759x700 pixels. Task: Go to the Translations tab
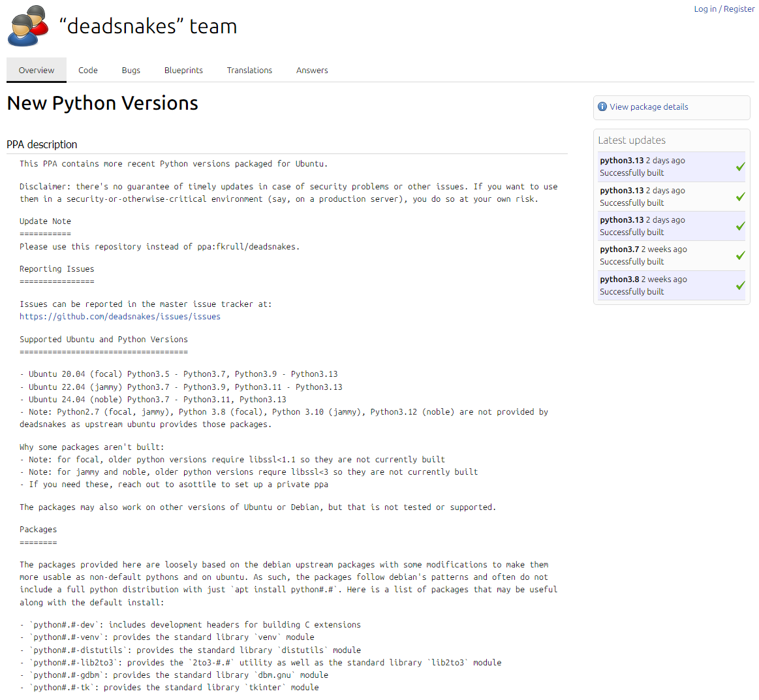(x=249, y=71)
